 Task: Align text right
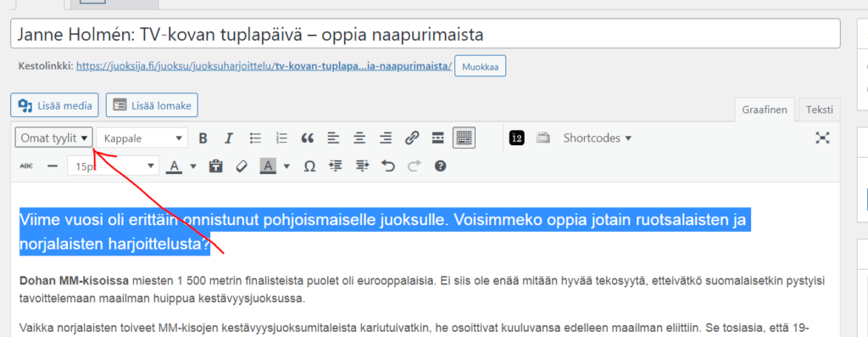[386, 138]
